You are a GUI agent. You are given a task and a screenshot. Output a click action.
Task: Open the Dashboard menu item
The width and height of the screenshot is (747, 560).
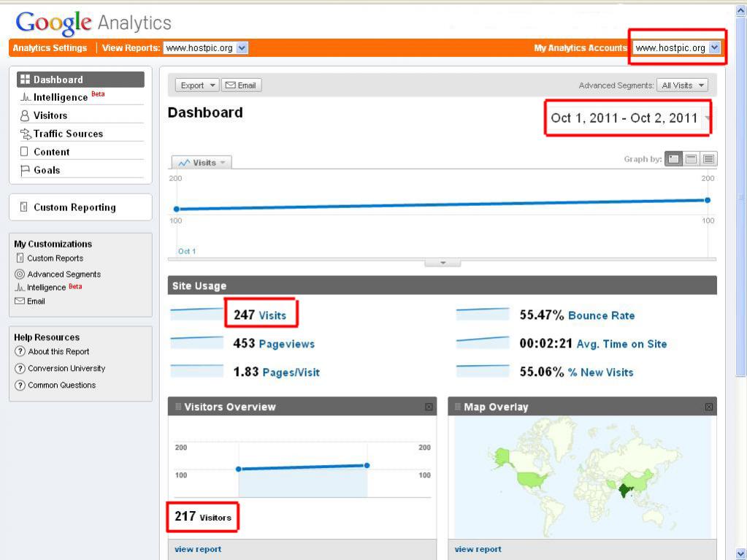pyautogui.click(x=80, y=80)
